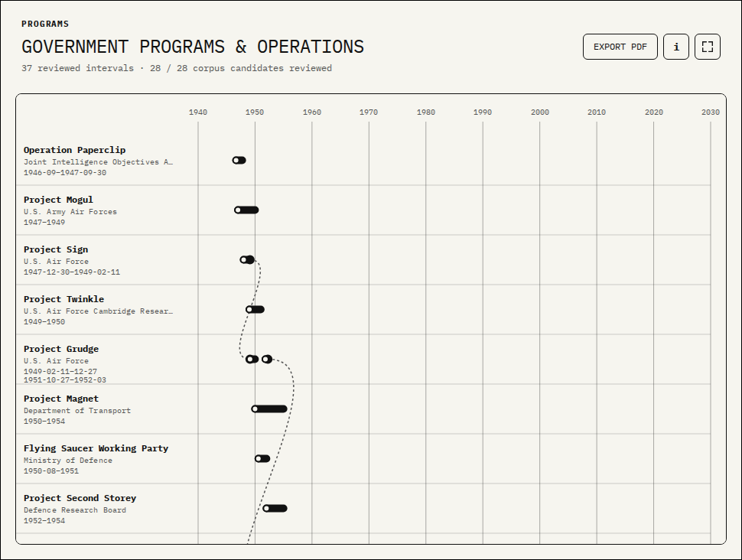Click the Project Grudge row title
The height and width of the screenshot is (560, 742).
(61, 349)
